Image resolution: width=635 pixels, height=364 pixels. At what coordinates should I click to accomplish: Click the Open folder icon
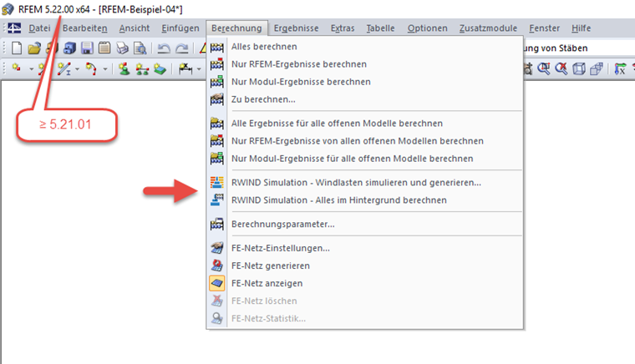tap(33, 48)
